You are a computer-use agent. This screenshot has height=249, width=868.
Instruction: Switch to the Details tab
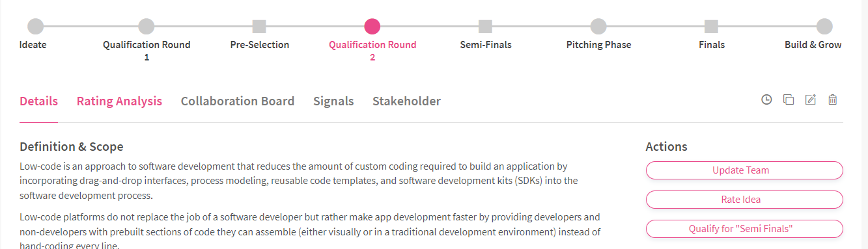pos(38,101)
